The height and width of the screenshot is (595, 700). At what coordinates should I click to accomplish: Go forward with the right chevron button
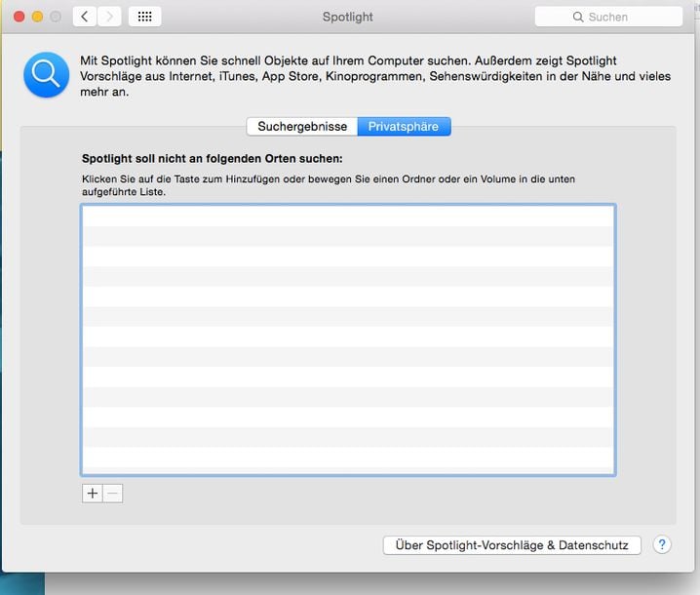click(x=109, y=17)
